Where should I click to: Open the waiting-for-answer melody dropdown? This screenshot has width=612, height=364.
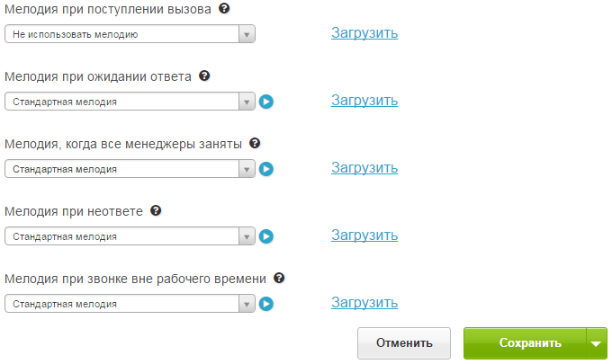point(130,102)
